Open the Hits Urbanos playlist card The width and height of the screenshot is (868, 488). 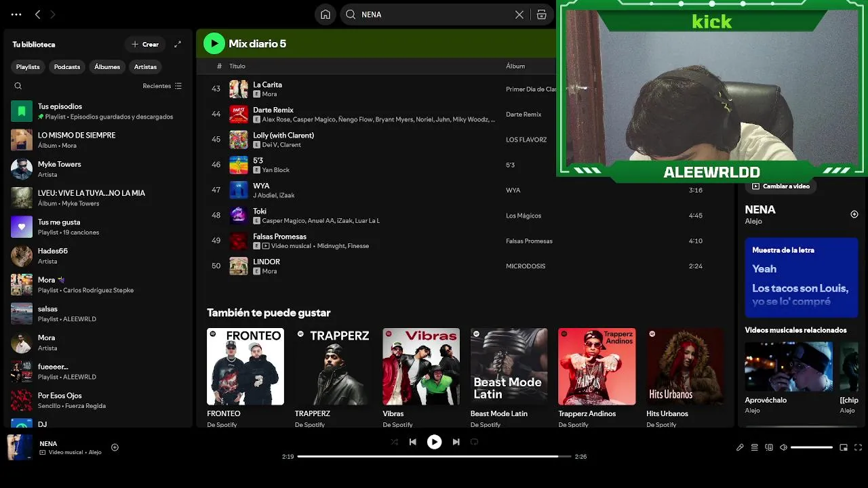[x=684, y=377]
